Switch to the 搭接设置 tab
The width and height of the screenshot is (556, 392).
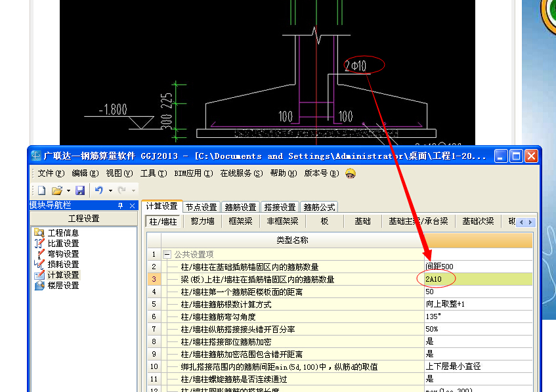coord(280,207)
